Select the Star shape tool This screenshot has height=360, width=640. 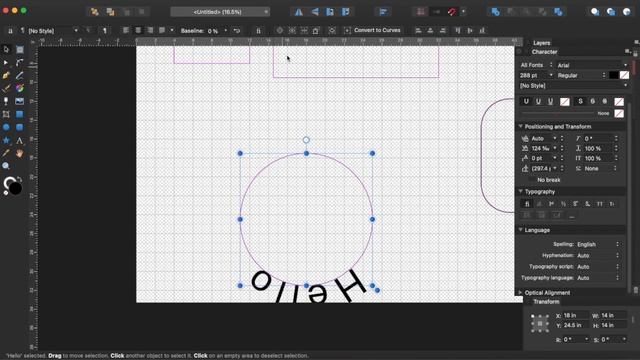[x=6, y=140]
